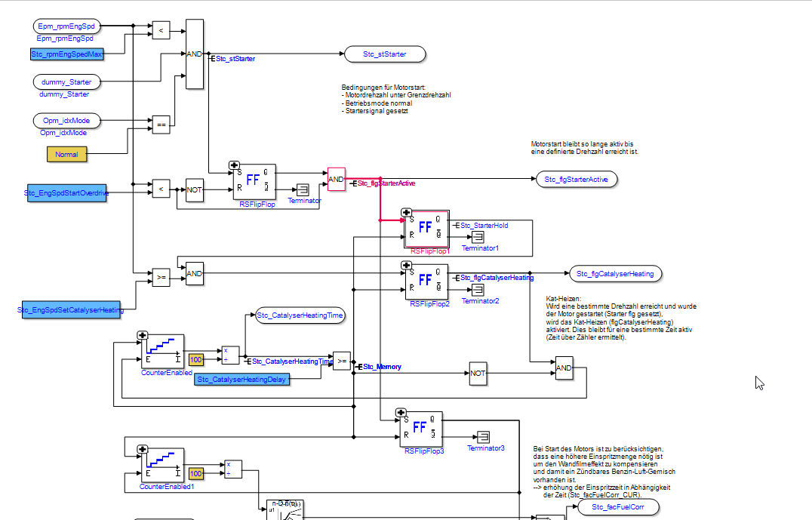Image resolution: width=812 pixels, height=520 pixels.
Task: Select the pink-highlighted RSFlipFlop1 block
Action: click(x=426, y=229)
